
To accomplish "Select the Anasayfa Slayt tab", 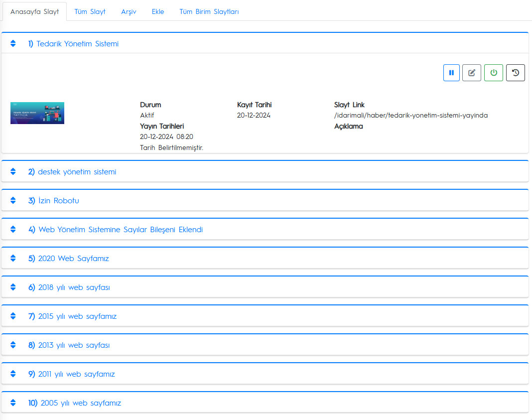I will tap(34, 11).
